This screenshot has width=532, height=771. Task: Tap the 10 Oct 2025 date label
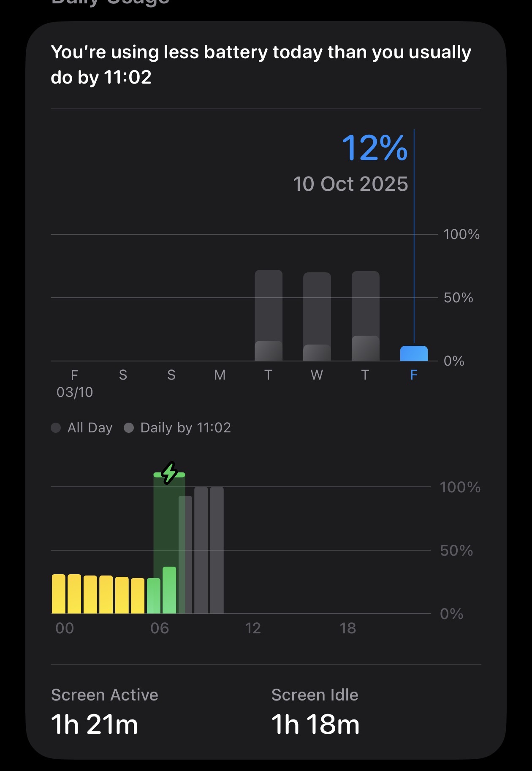(350, 184)
